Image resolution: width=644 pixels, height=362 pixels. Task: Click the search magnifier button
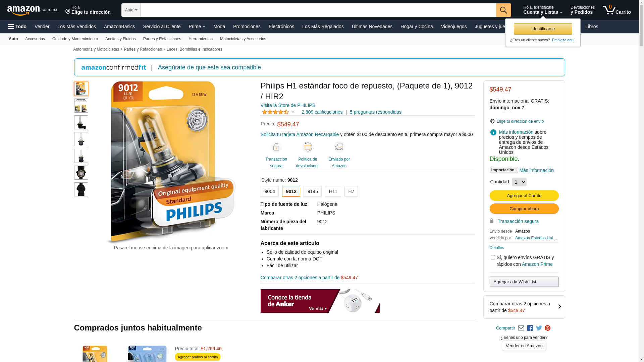tap(503, 10)
